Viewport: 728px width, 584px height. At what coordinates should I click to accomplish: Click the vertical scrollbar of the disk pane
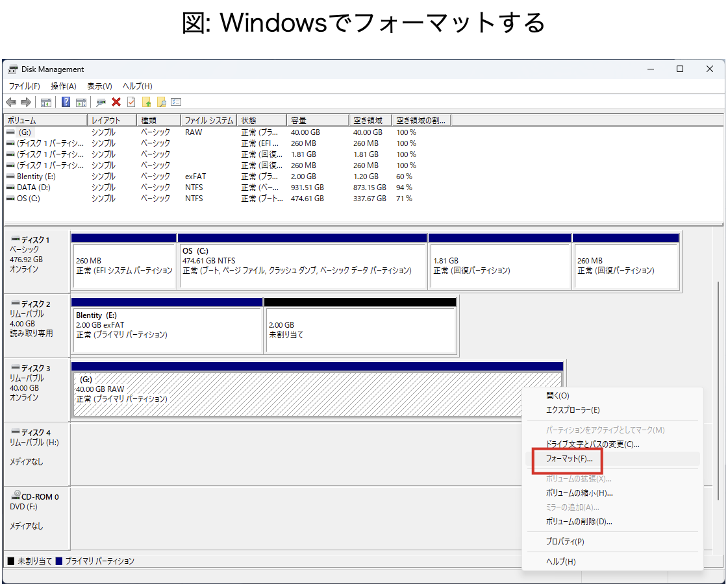718,389
